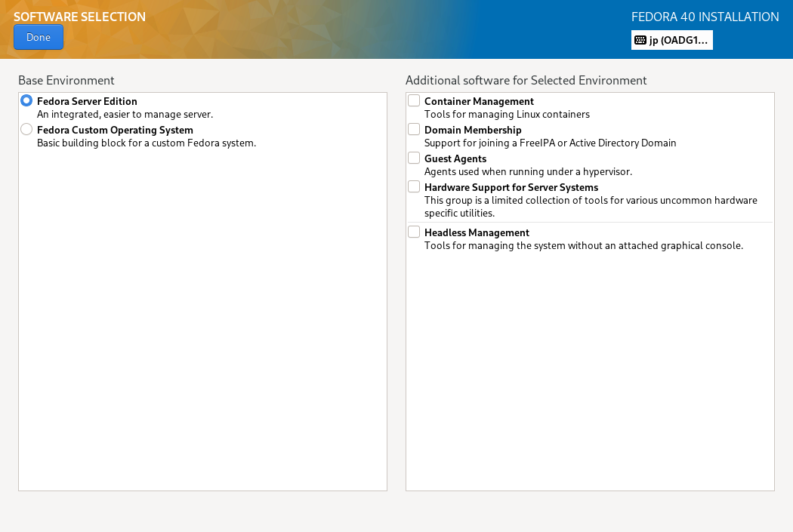Select Fedora Custom Operating System radio button

26,129
